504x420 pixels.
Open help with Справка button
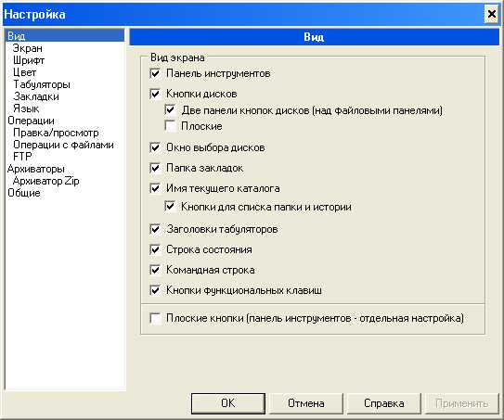(384, 403)
